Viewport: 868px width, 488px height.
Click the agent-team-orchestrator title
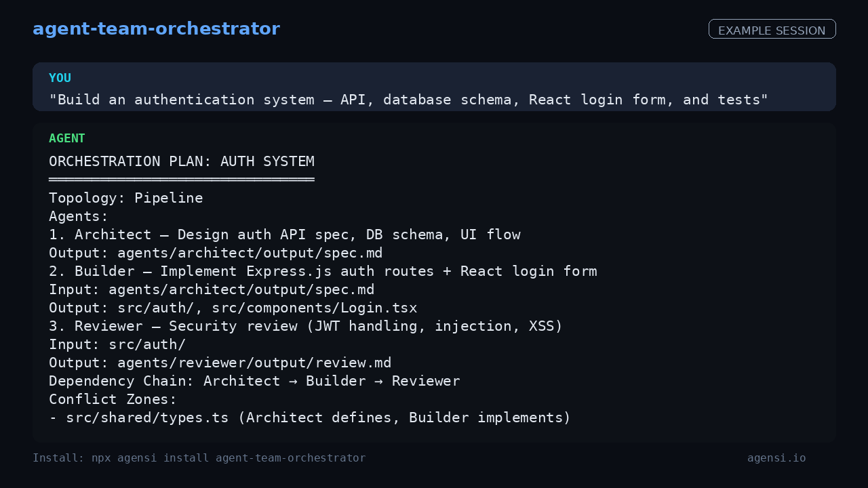[x=156, y=29]
